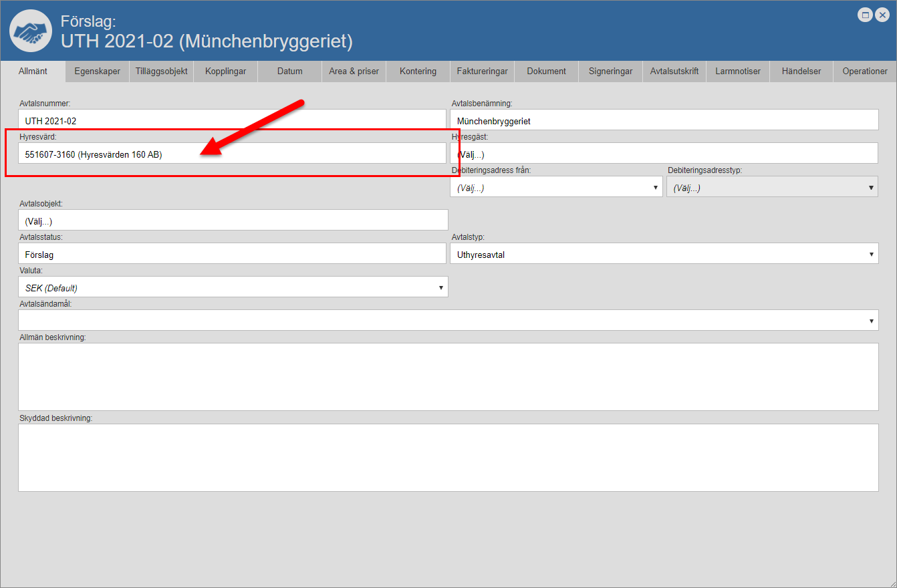Maximize the Förslag dialog window
Image resolution: width=897 pixels, height=588 pixels.
[866, 15]
